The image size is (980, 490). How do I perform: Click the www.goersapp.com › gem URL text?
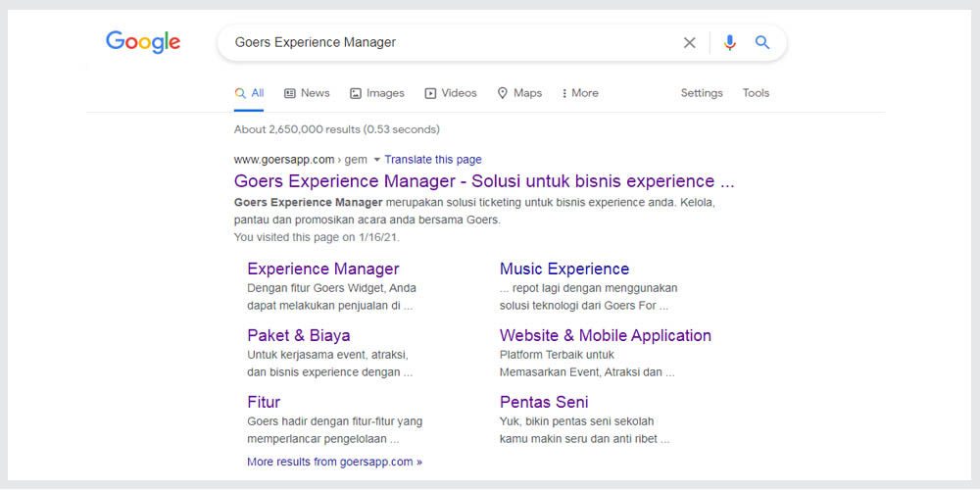[x=301, y=160]
